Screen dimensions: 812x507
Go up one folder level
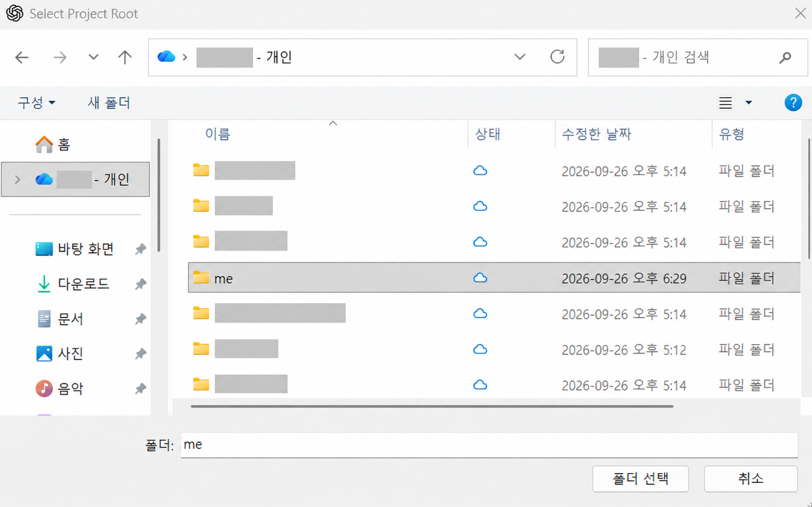(125, 57)
